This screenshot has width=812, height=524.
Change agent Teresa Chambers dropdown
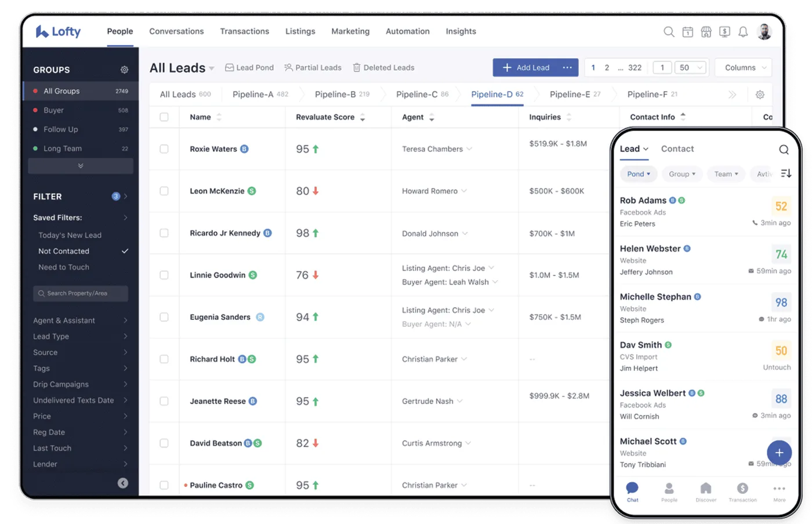click(x=469, y=149)
